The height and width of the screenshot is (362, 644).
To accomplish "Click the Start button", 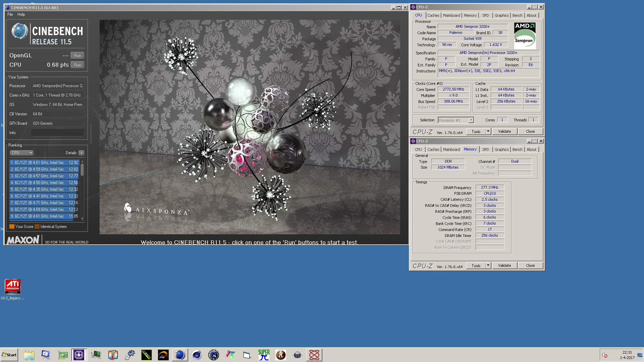I will (9, 355).
